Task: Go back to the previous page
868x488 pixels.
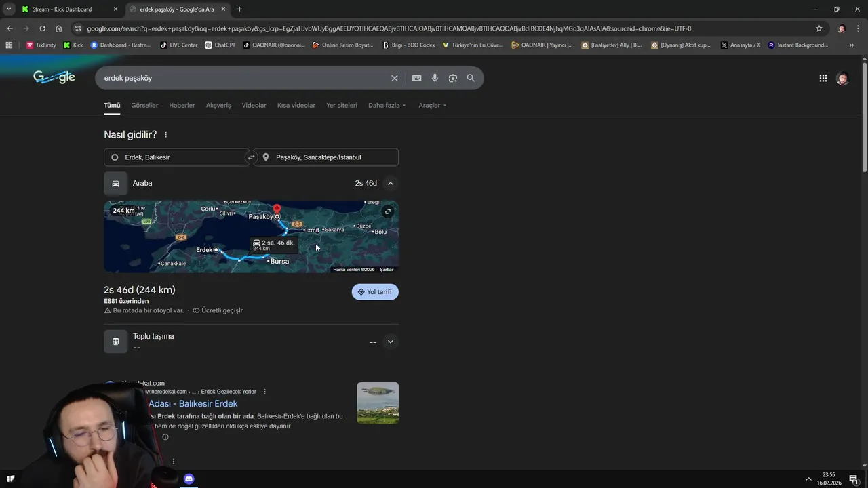Action: (9, 28)
